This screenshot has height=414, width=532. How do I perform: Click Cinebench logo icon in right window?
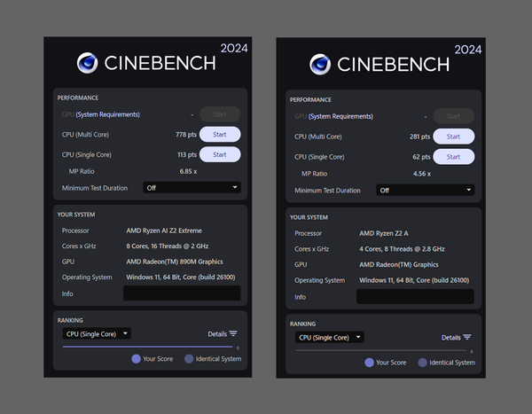click(320, 64)
